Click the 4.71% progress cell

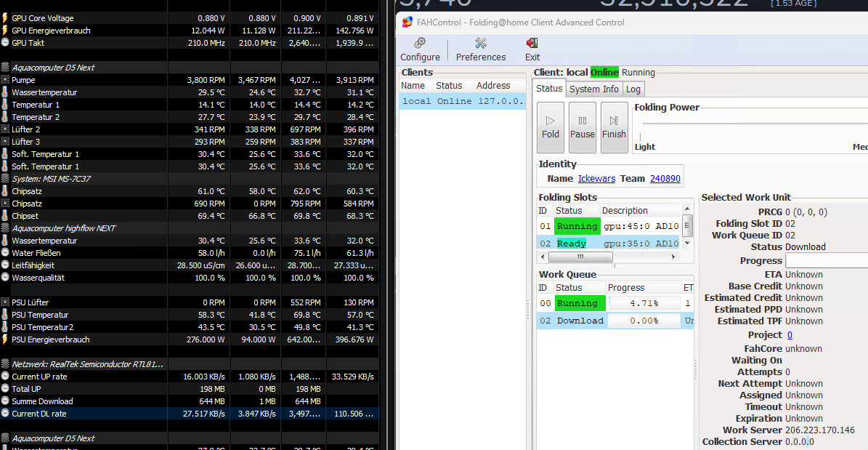(644, 303)
